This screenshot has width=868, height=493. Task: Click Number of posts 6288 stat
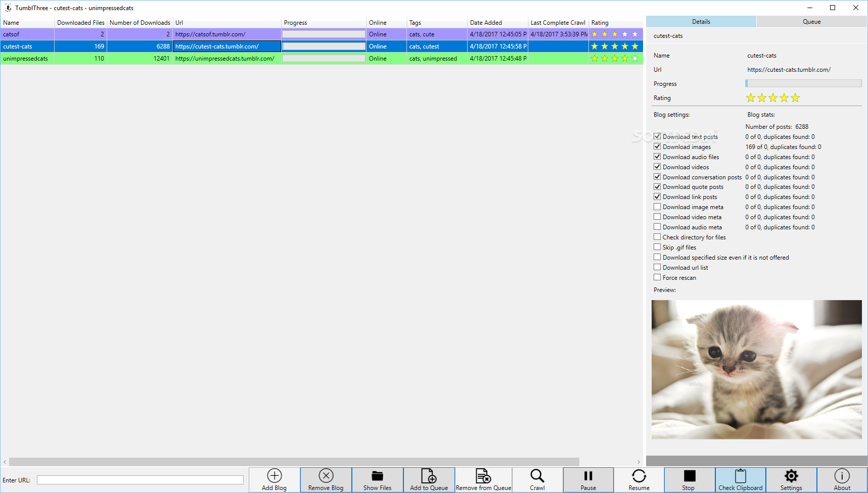tap(777, 127)
